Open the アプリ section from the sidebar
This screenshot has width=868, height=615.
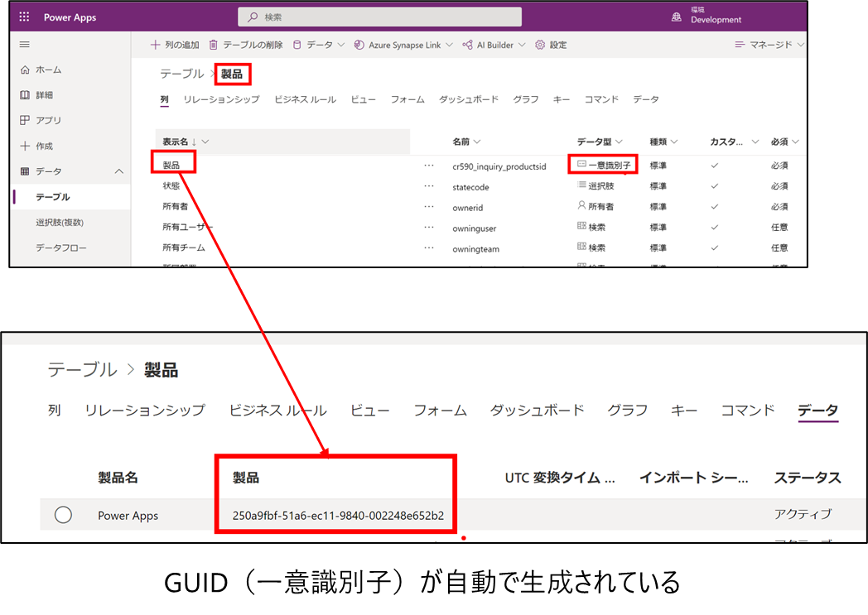40,120
